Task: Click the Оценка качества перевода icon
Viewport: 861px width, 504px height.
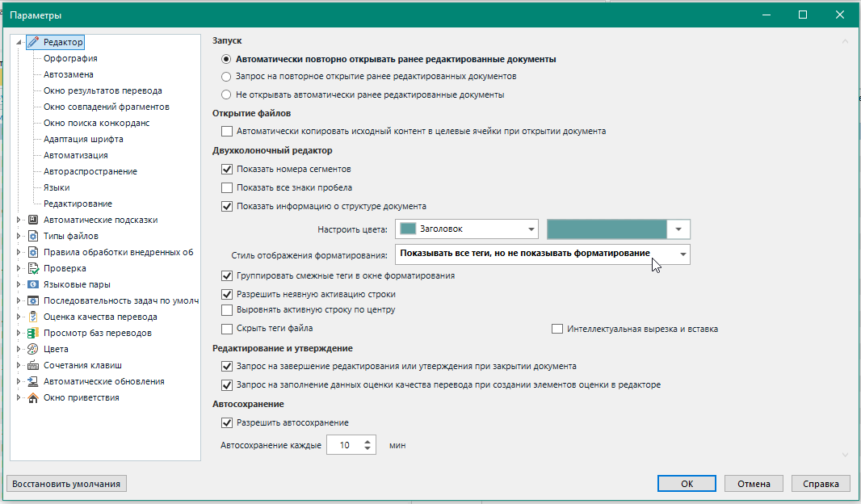Action: tap(33, 317)
